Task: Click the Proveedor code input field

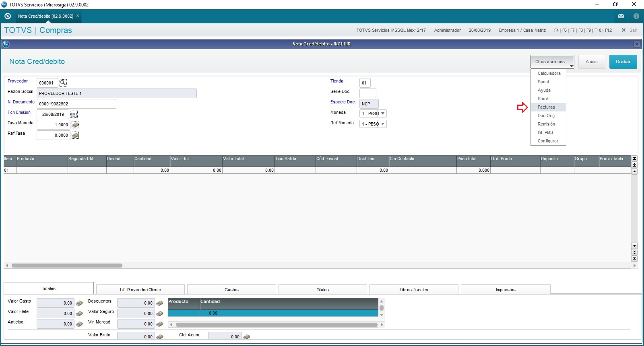Action: tap(47, 83)
